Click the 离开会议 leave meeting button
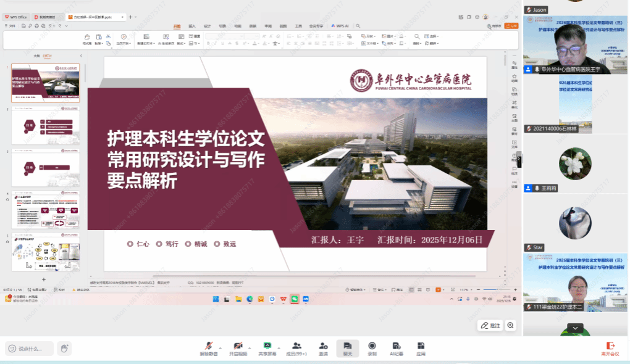The height and width of the screenshot is (364, 630). coord(610,348)
